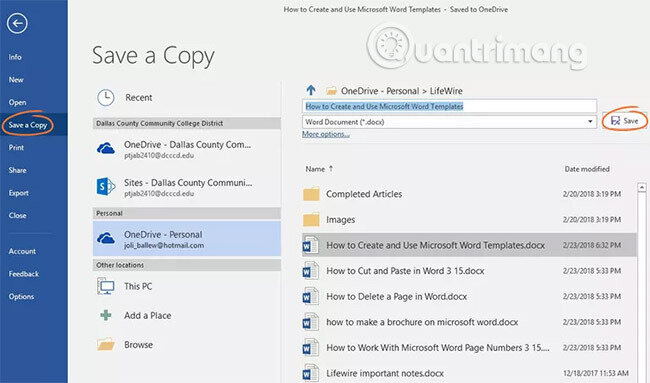Click the Name column sort arrow
This screenshot has width=650, height=383.
tap(331, 169)
